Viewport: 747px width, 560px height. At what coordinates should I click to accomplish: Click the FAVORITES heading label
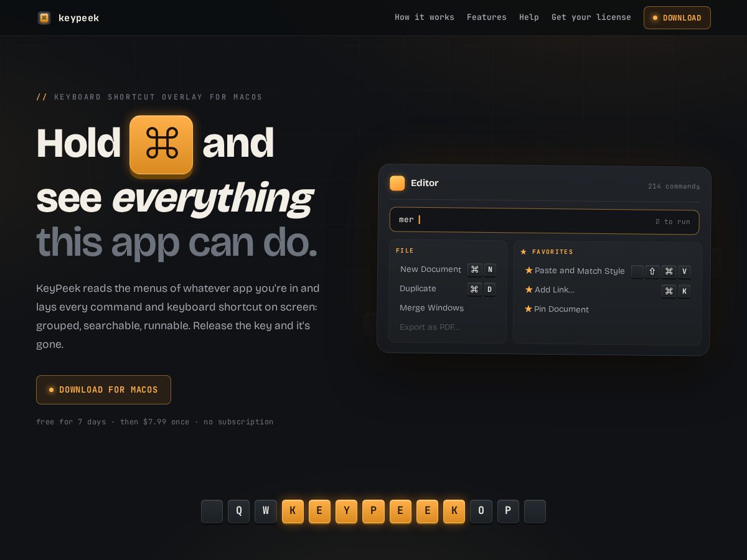(x=553, y=252)
